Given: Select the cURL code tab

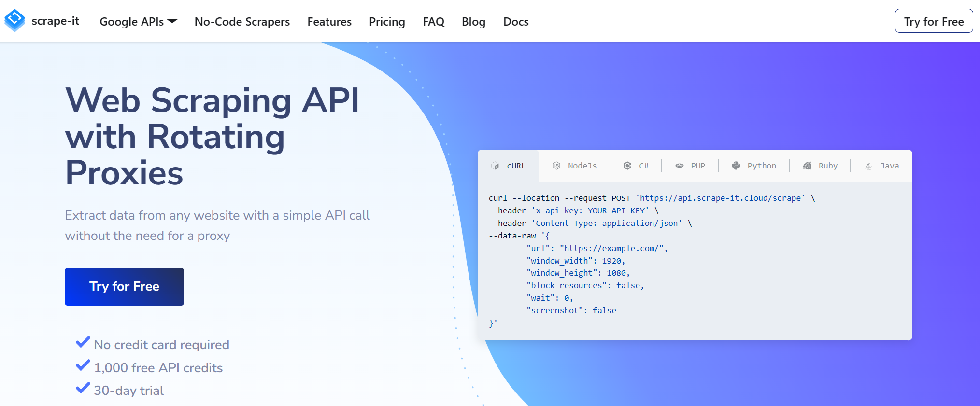Looking at the screenshot, I should (x=508, y=166).
